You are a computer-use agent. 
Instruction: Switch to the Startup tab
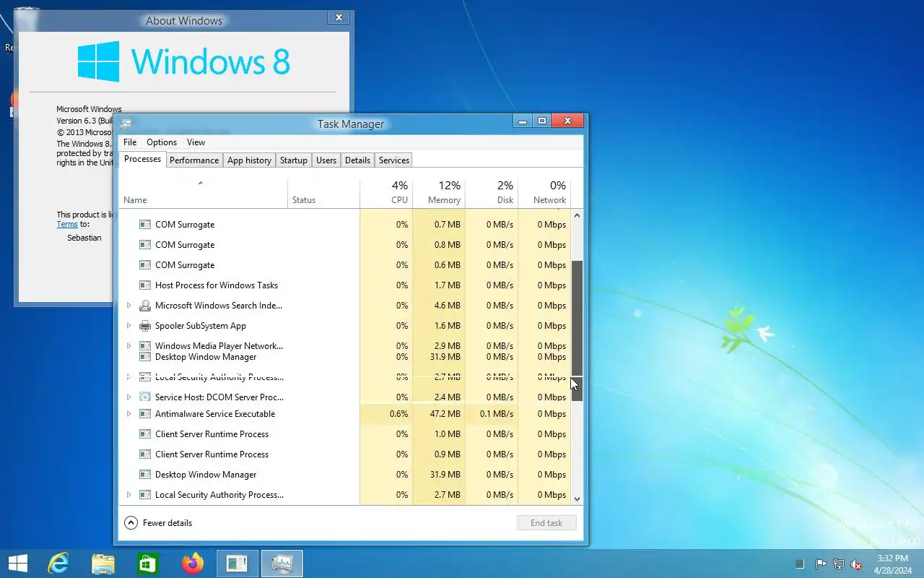[294, 160]
